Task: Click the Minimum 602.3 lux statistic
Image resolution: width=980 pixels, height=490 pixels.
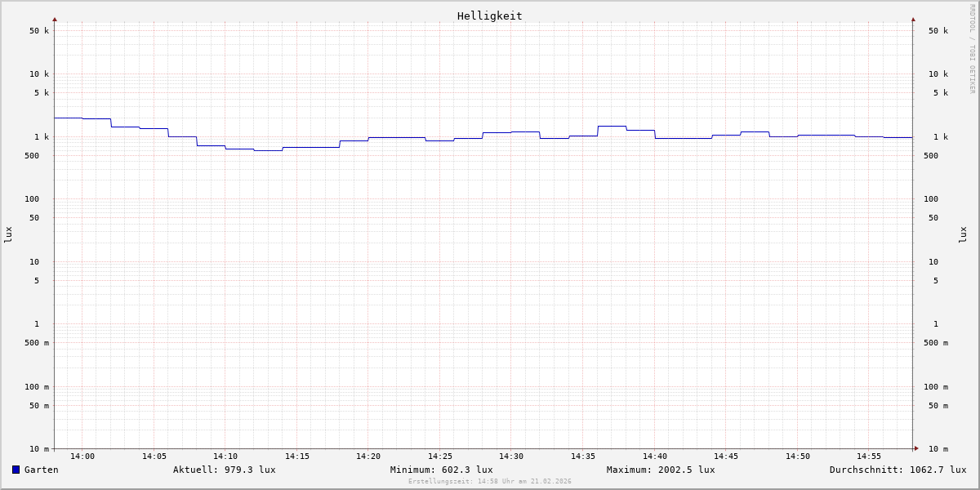Action: point(441,470)
